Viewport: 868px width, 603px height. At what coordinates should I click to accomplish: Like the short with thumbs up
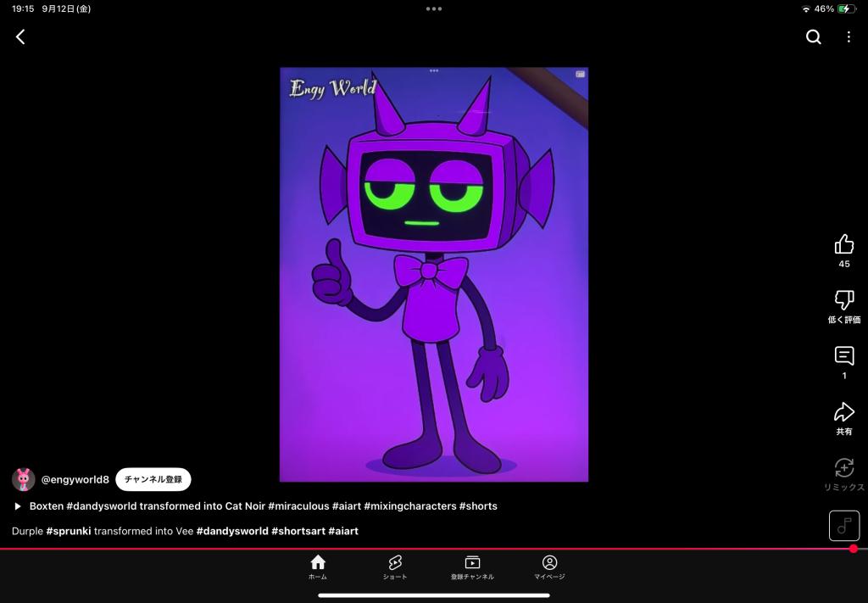(x=843, y=245)
